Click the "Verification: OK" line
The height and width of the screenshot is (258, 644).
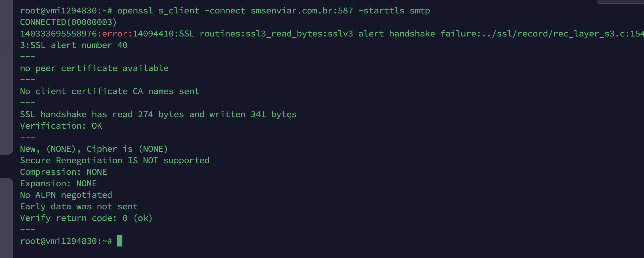tap(61, 126)
